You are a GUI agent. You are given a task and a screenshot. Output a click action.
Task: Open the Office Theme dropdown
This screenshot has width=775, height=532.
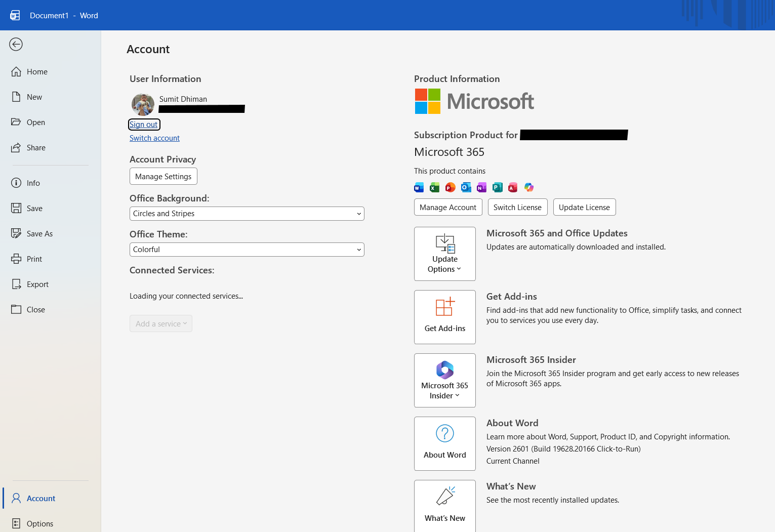pos(247,250)
